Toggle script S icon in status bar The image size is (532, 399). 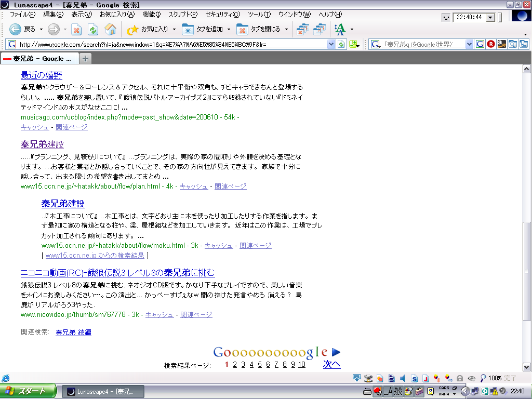coord(414,378)
